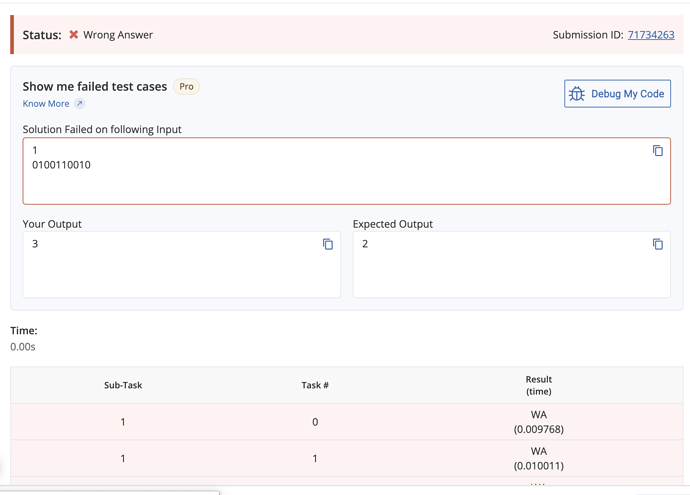The height and width of the screenshot is (495, 690).
Task: Click the Expected Output box showing 2
Action: (x=512, y=264)
